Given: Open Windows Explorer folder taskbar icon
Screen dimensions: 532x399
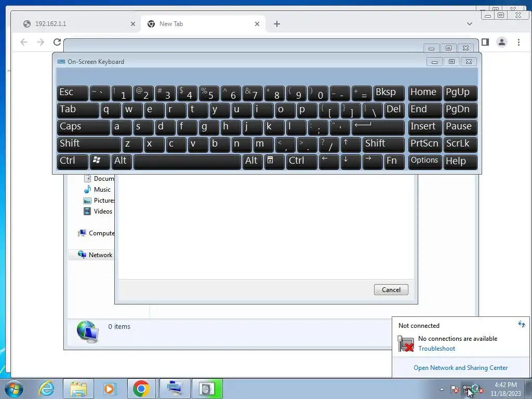Looking at the screenshot, I should (x=78, y=389).
